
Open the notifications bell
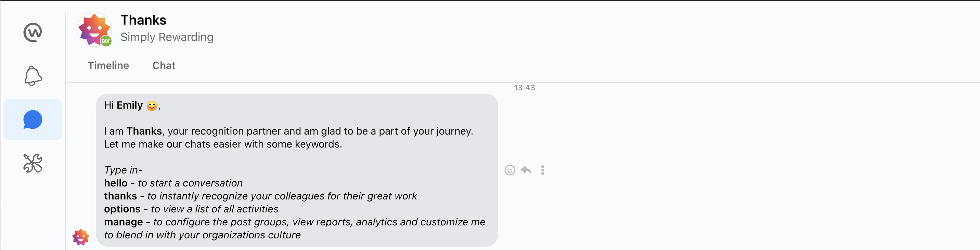tap(33, 76)
